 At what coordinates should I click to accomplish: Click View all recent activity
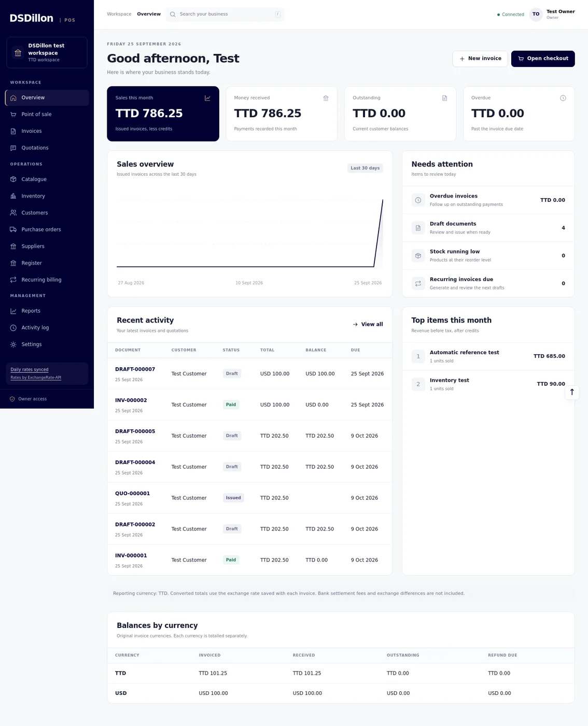pyautogui.click(x=368, y=325)
